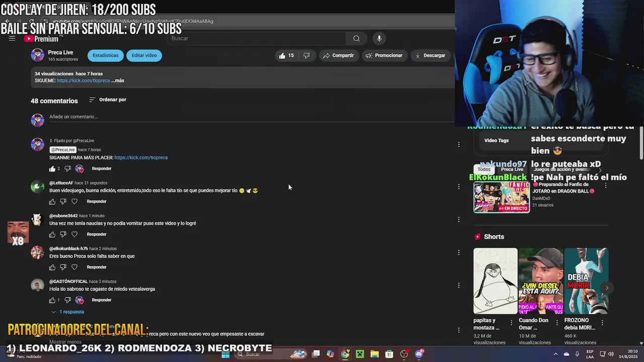Open Discord from the taskbar
Screen dimensions: 644x362
pyautogui.click(x=419, y=354)
